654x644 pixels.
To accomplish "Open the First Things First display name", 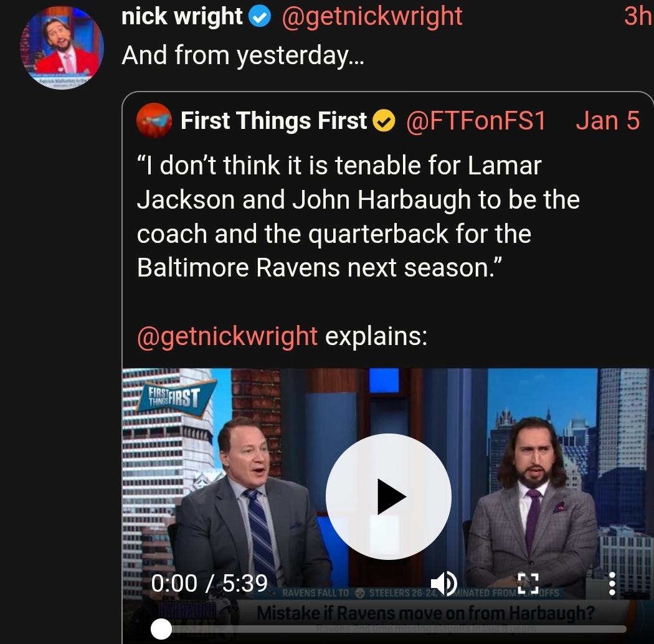I will [x=273, y=121].
